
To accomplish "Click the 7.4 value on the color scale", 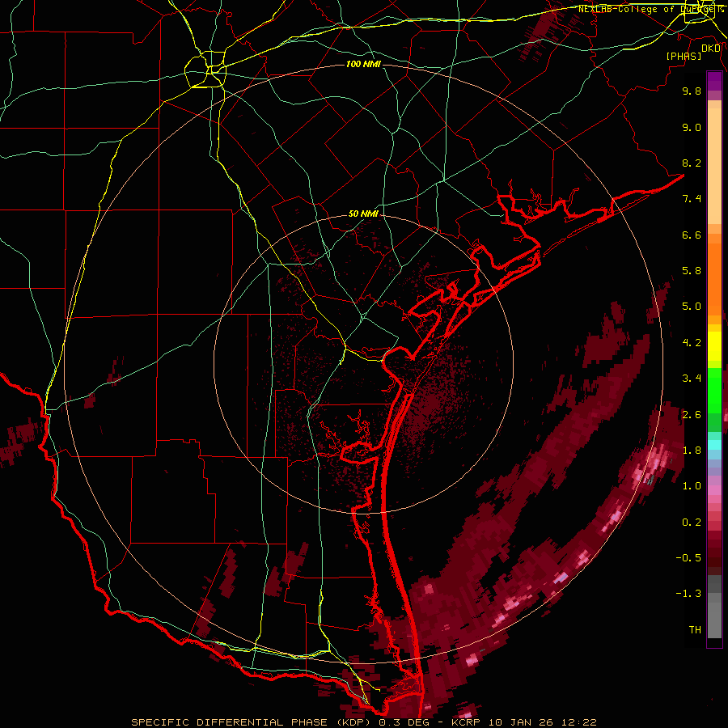I will (692, 199).
